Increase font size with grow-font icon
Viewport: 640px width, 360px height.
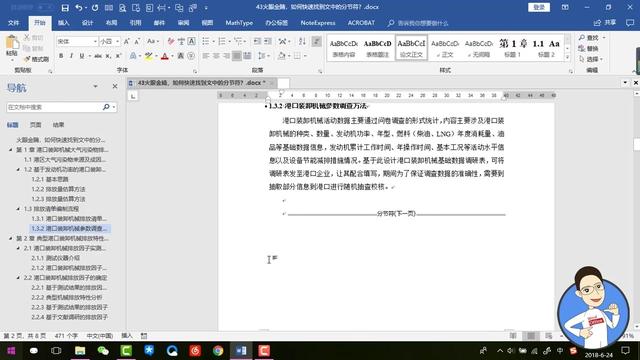[x=127, y=41]
